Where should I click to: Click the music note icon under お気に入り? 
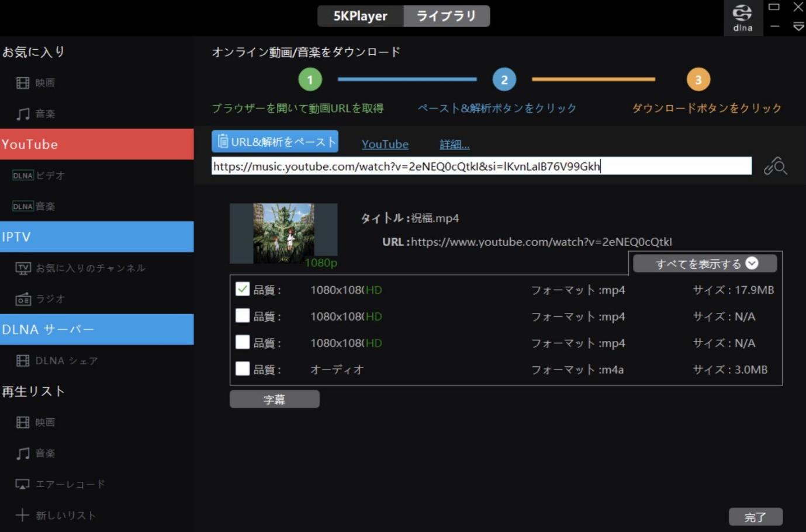23,114
